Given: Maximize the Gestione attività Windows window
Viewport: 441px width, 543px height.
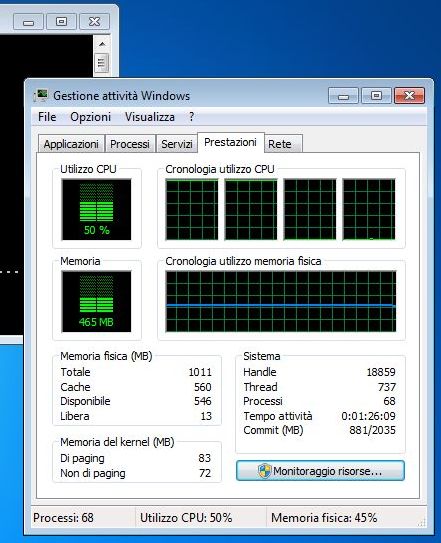Looking at the screenshot, I should tap(376, 96).
